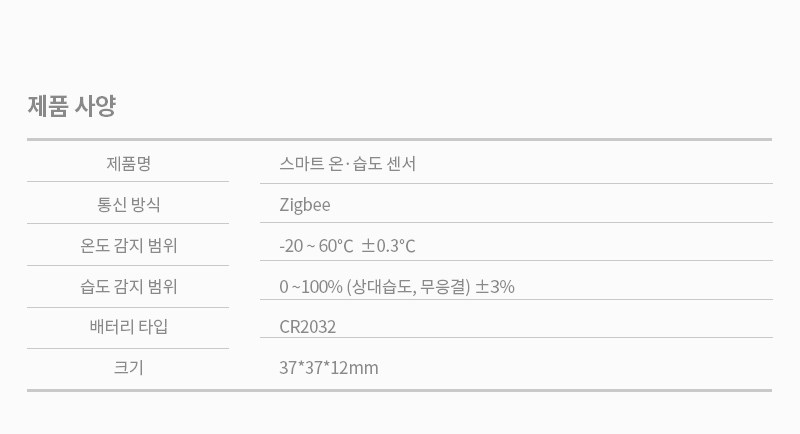
Task: Select the 제품명 row label
Action: pos(127,163)
